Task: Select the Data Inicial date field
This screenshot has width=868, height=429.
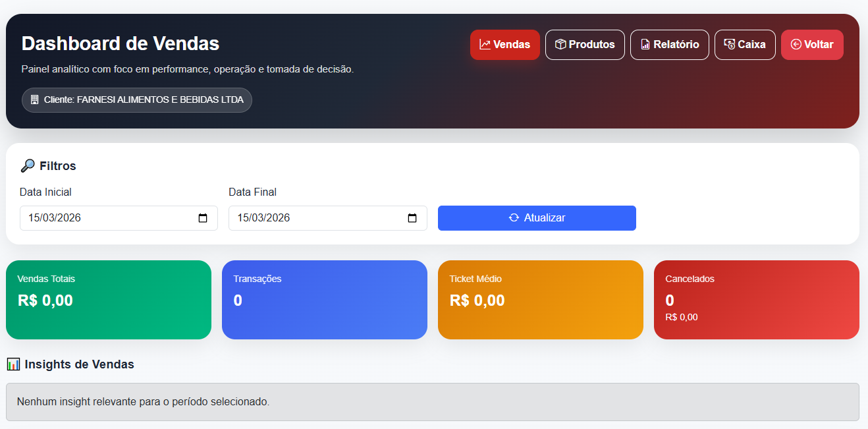Action: [105, 217]
